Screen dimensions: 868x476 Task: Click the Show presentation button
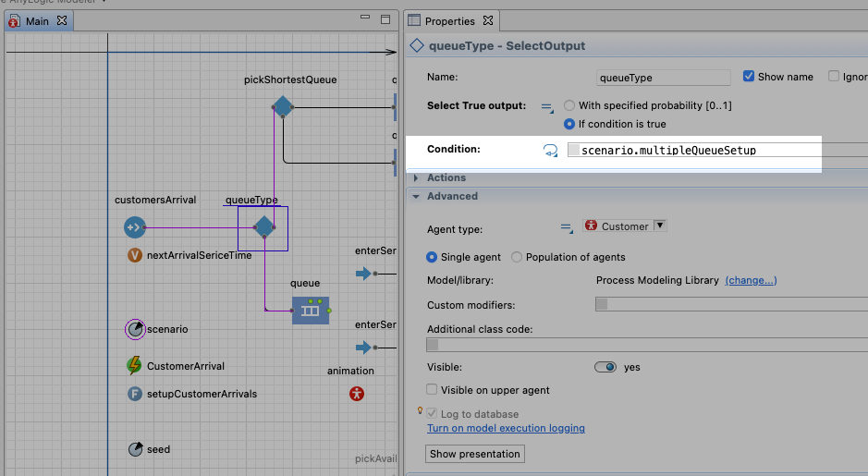click(475, 454)
